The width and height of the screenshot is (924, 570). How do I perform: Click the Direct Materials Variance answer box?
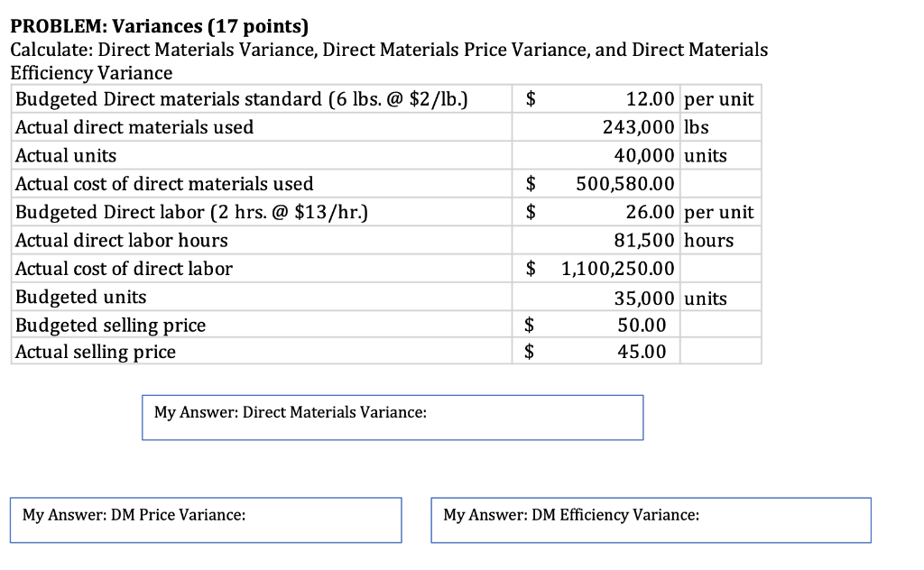click(x=392, y=418)
